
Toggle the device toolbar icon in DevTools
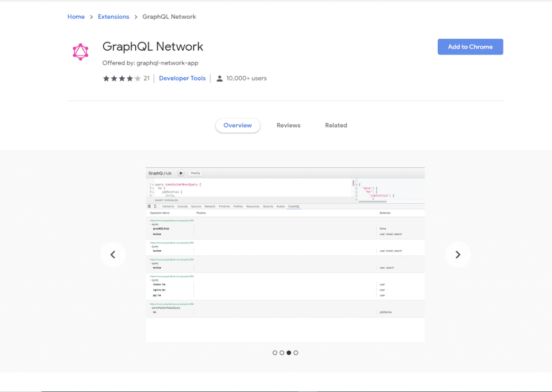(x=156, y=206)
